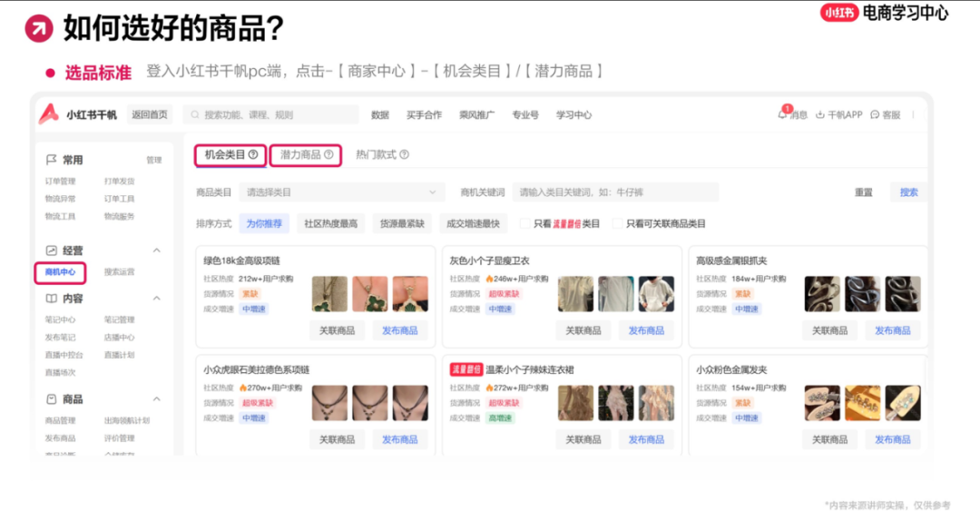Open 笔记管理 in the sidebar
980x511 pixels.
pyautogui.click(x=120, y=319)
